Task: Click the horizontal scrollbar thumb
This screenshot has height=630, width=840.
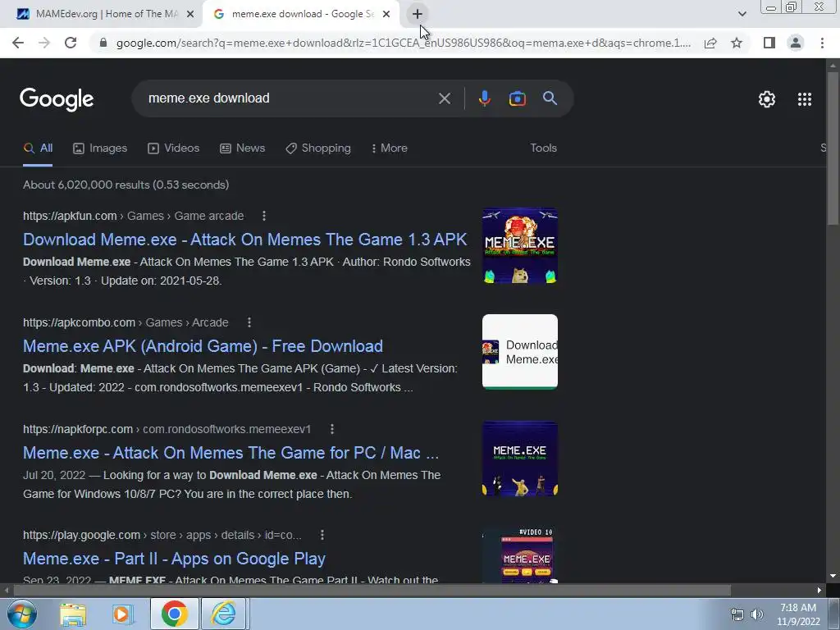Action: [372, 591]
